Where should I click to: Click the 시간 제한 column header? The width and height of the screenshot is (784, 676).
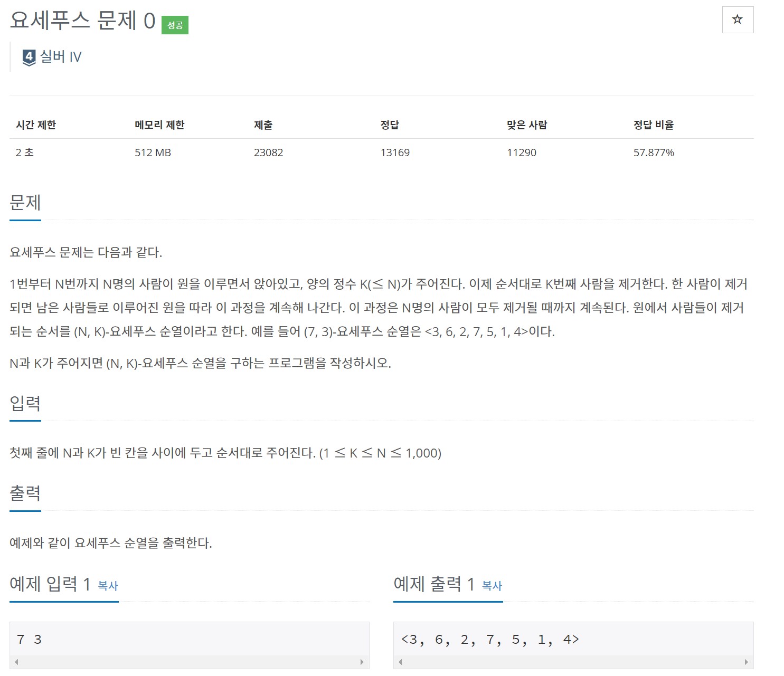36,125
